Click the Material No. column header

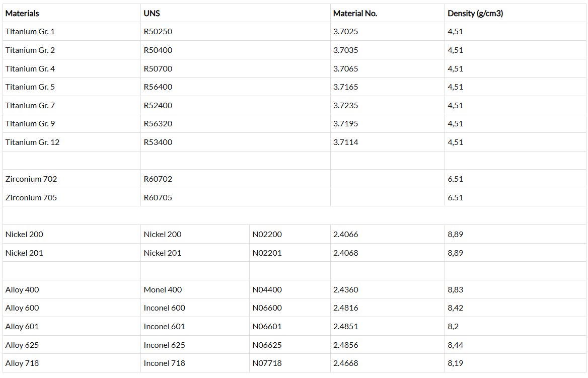[x=355, y=14]
